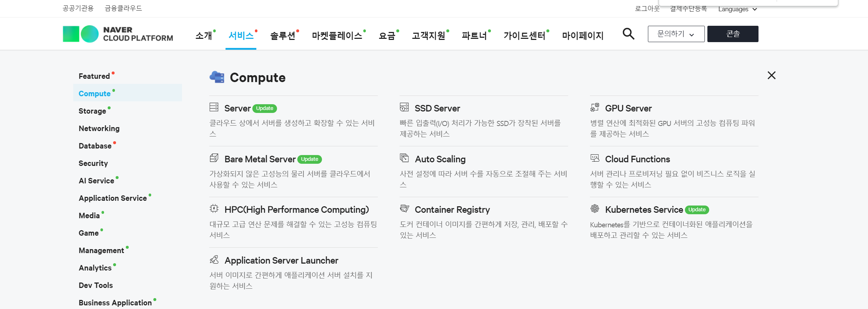Image resolution: width=868 pixels, height=309 pixels.
Task: Open the 가이드센터 menu
Action: (x=525, y=36)
